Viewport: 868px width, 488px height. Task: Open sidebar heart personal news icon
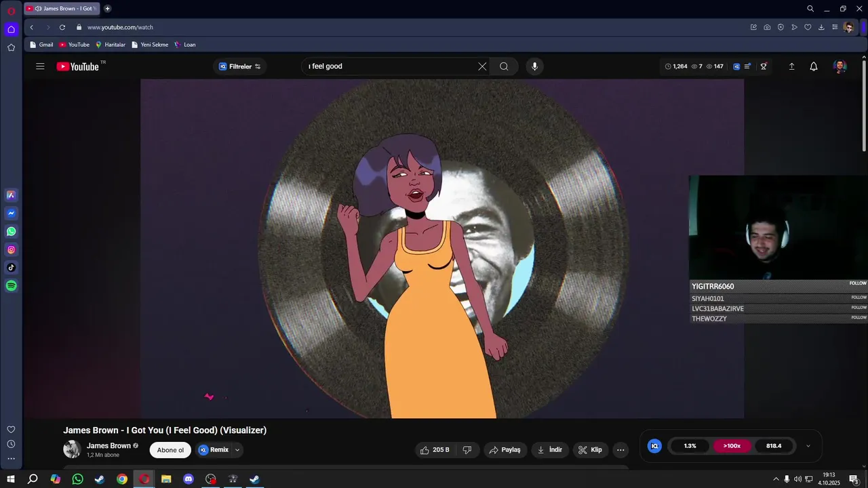point(11,430)
